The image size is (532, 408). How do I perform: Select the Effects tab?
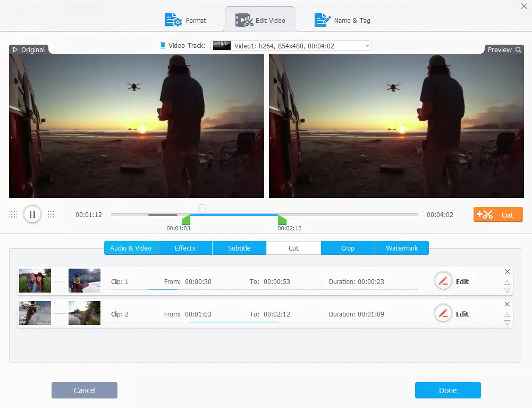[x=185, y=248]
